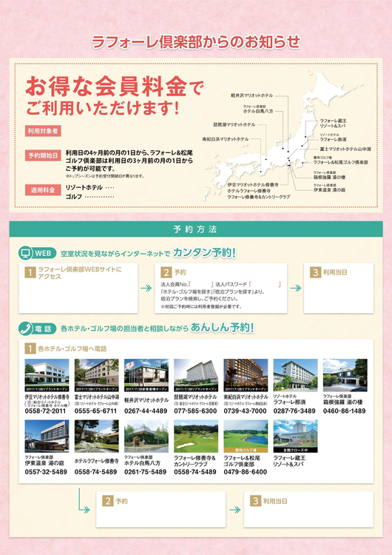Click ホテルラフォーレ修善寺's number 0558-74-5489
Viewport: 392px width, 555px height.
point(95,472)
